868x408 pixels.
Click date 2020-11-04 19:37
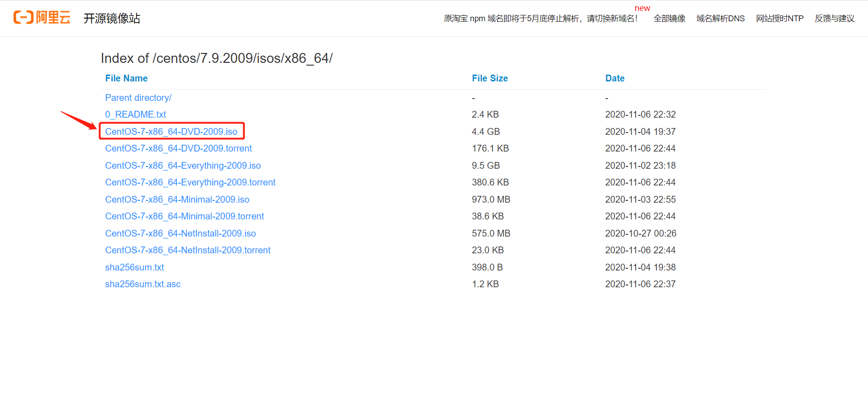pos(641,132)
